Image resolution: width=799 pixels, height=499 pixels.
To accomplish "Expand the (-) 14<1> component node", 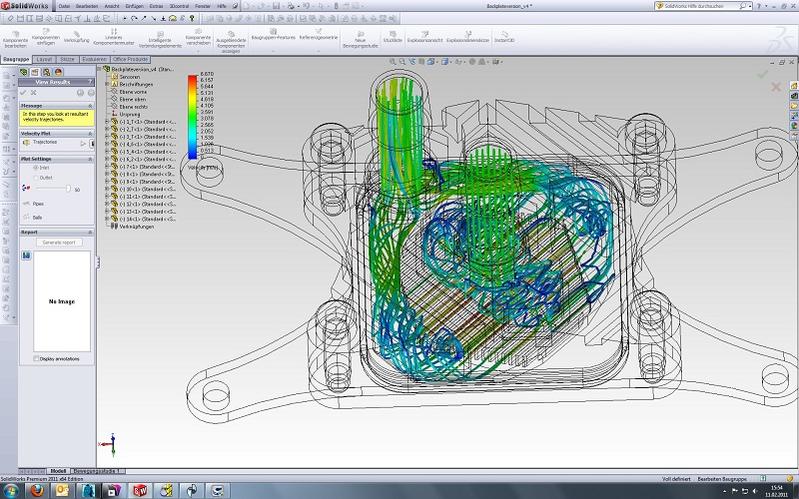I will (x=107, y=219).
